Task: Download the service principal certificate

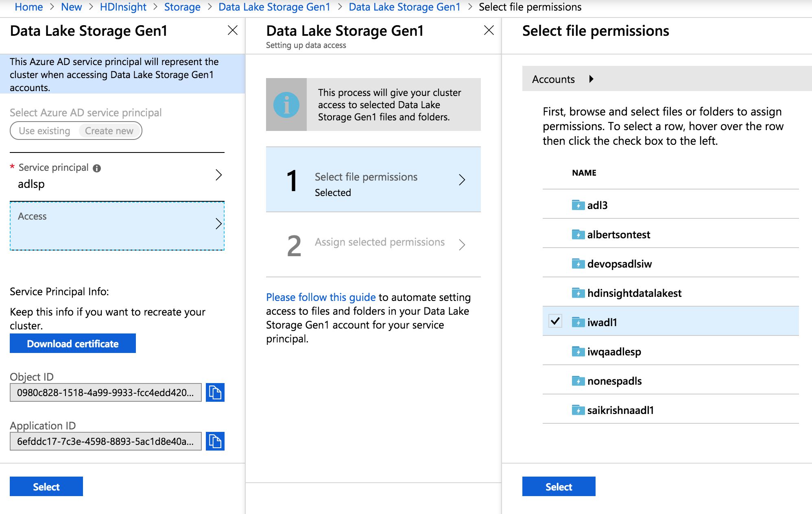Action: coord(73,344)
